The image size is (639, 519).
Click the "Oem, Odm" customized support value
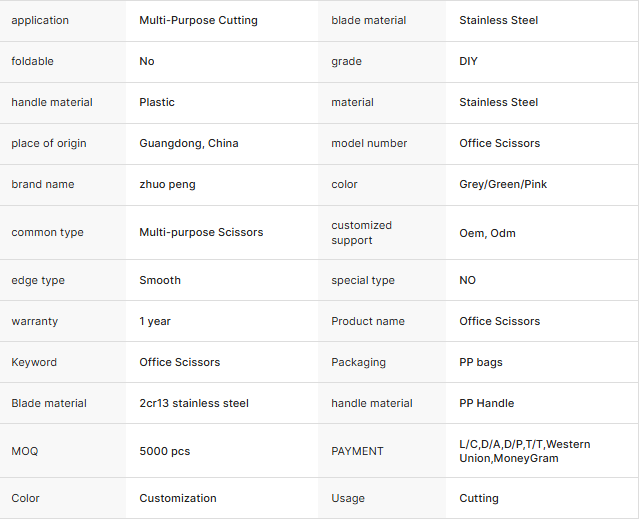(x=487, y=233)
